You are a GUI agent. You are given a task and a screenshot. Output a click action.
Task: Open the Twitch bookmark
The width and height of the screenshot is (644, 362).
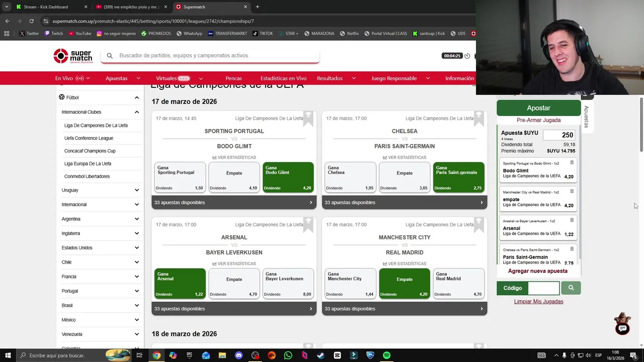click(54, 34)
